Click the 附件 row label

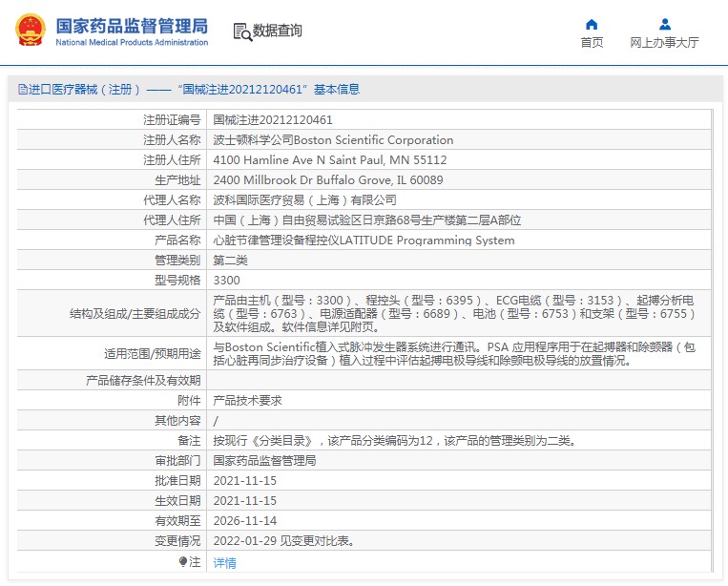click(189, 400)
